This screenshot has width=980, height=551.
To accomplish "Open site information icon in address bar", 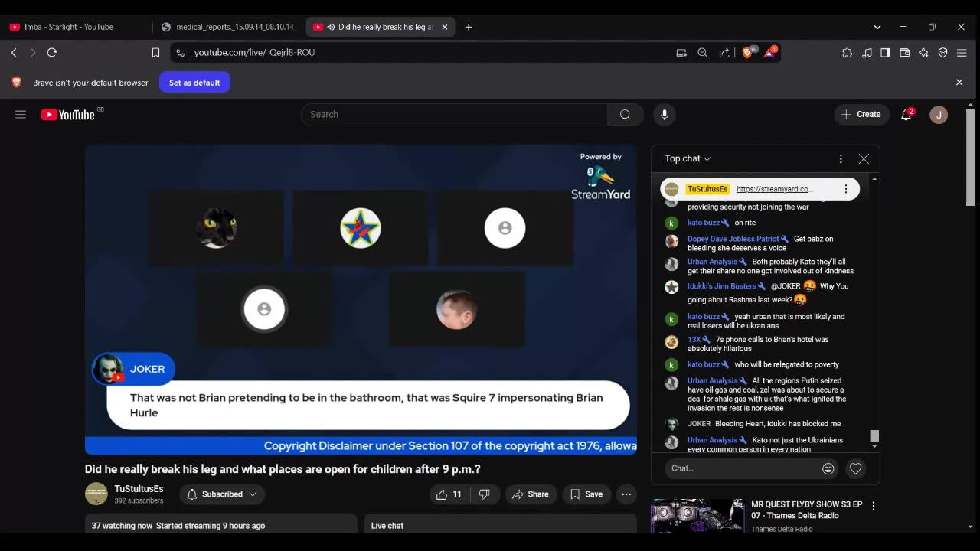I will click(180, 53).
